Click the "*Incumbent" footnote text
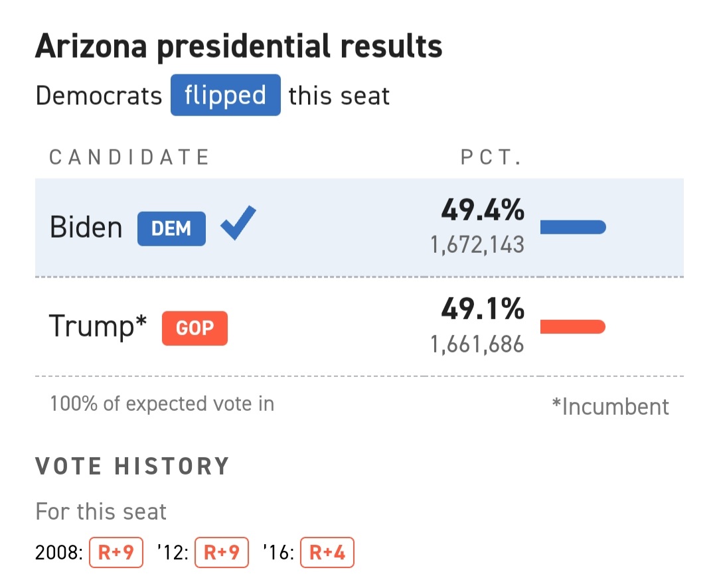717x588 pixels. 610,406
